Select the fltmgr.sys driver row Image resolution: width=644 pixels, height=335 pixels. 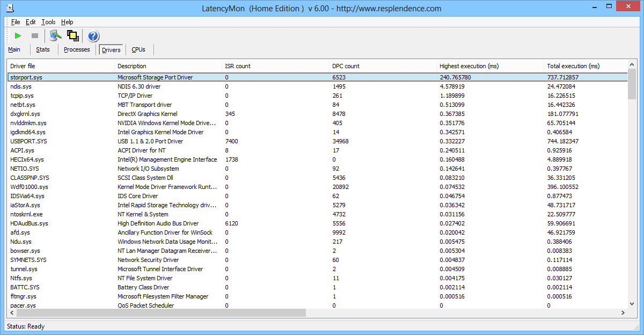point(318,296)
